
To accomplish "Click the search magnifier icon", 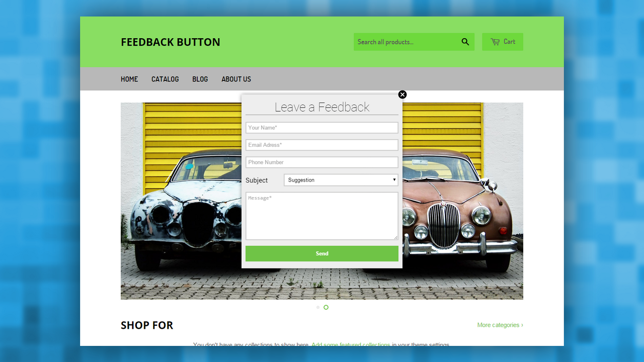I will coord(465,42).
